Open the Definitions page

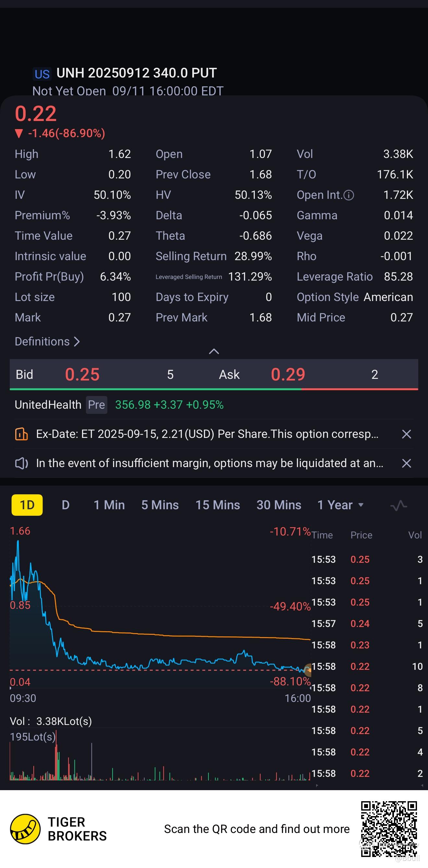click(x=47, y=342)
